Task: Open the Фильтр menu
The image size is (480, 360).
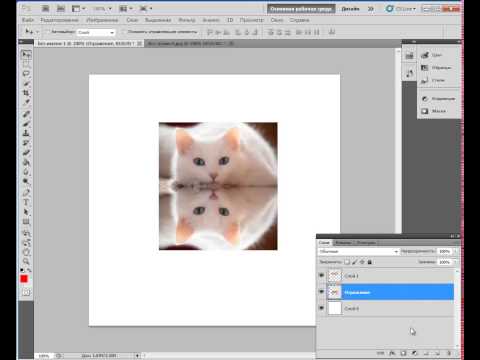Action: [187, 20]
